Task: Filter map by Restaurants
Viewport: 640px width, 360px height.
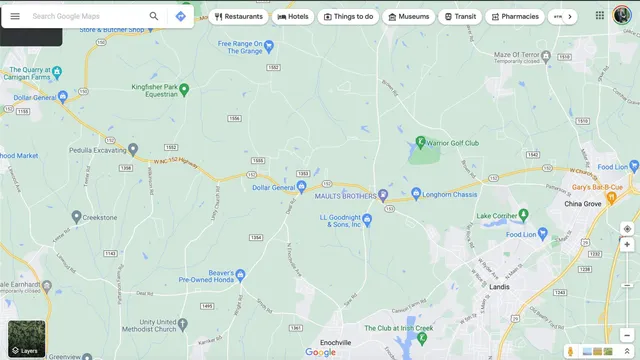Action: 238,17
